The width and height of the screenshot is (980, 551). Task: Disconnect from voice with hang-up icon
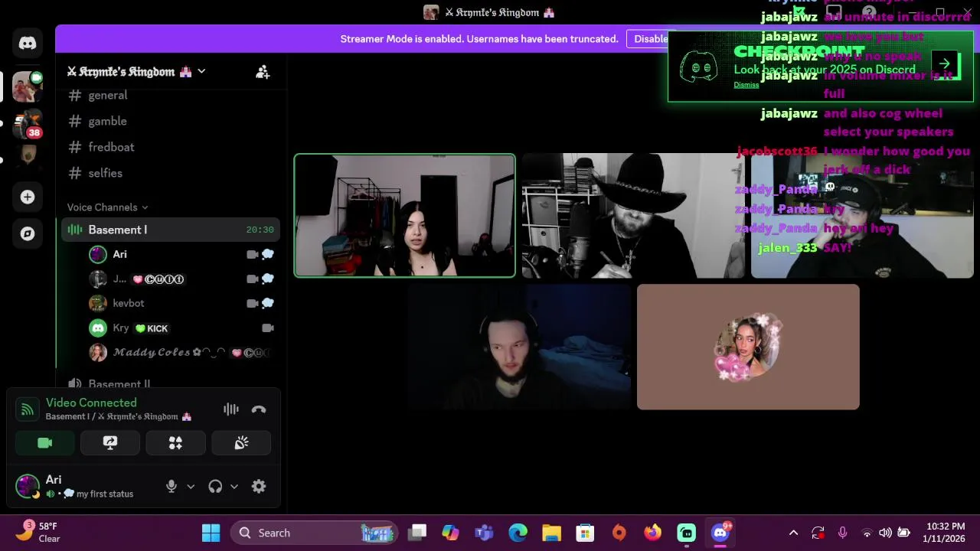259,409
